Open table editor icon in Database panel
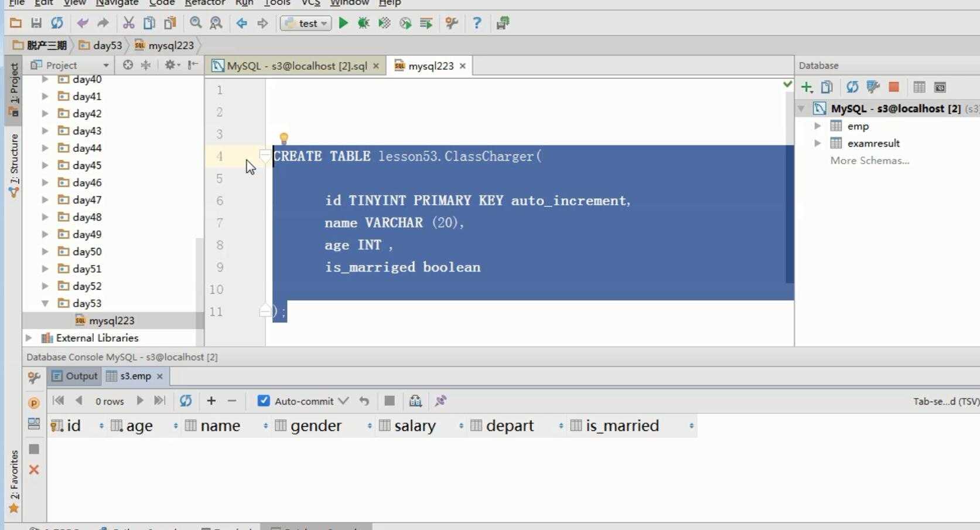This screenshot has height=530, width=980. [920, 87]
